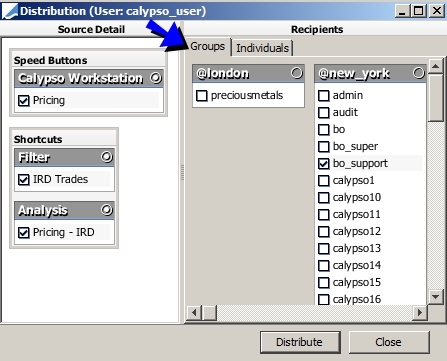Viewport: 447px width, 361px height.
Task: Click the Source Detail column heading
Action: (x=91, y=29)
